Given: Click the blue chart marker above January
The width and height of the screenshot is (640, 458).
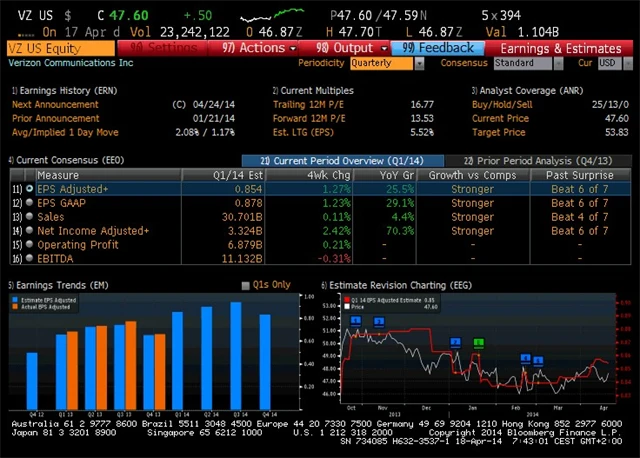Looking at the screenshot, I should (x=455, y=342).
